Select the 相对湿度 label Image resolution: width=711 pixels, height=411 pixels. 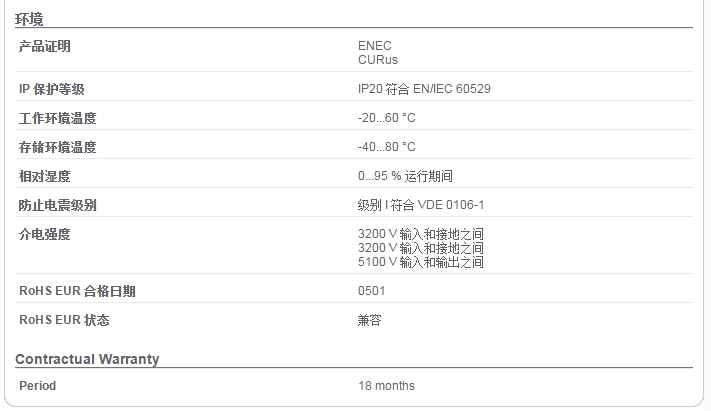pos(44,176)
